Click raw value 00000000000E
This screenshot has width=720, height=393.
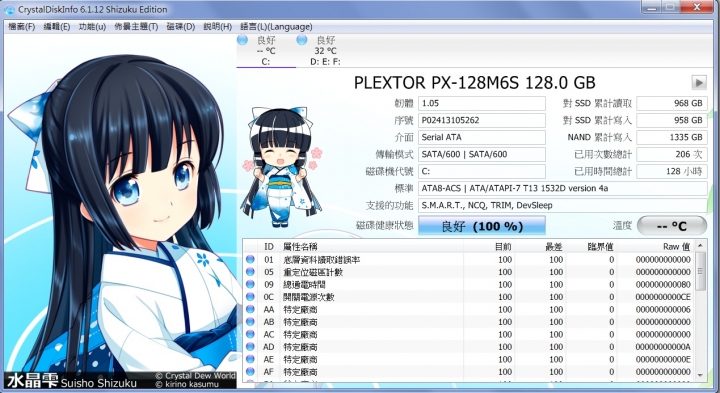[663, 359]
